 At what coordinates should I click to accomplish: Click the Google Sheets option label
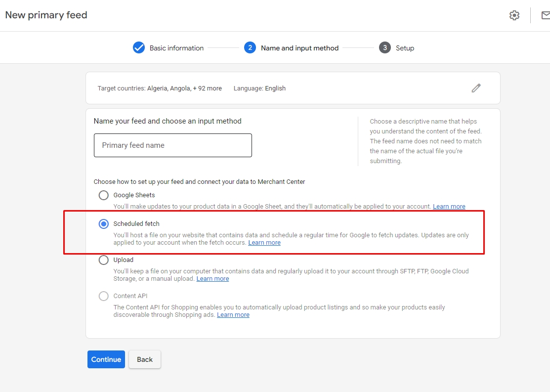pyautogui.click(x=134, y=195)
